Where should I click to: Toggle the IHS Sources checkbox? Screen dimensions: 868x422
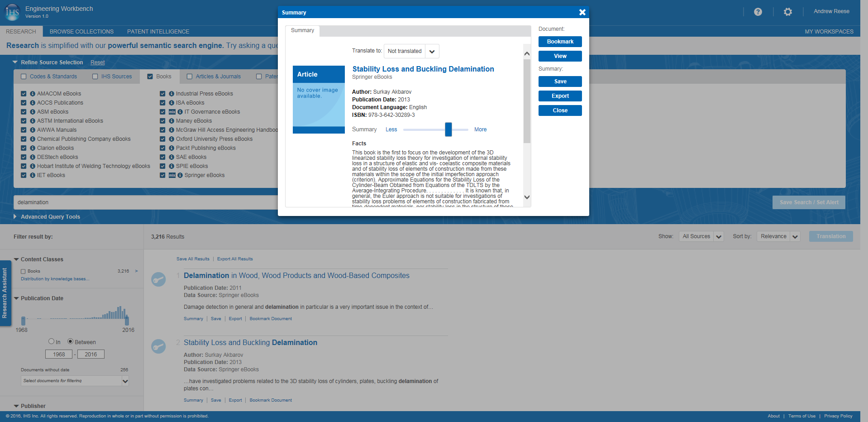tap(95, 77)
